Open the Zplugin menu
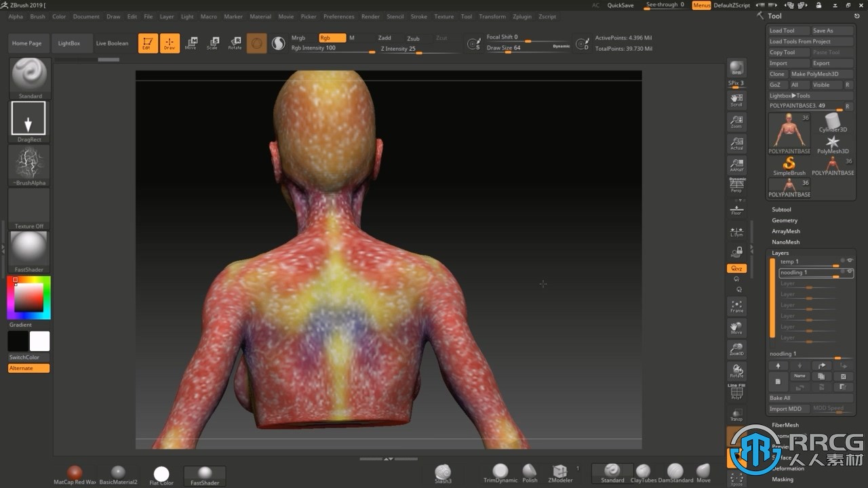 [x=522, y=16]
